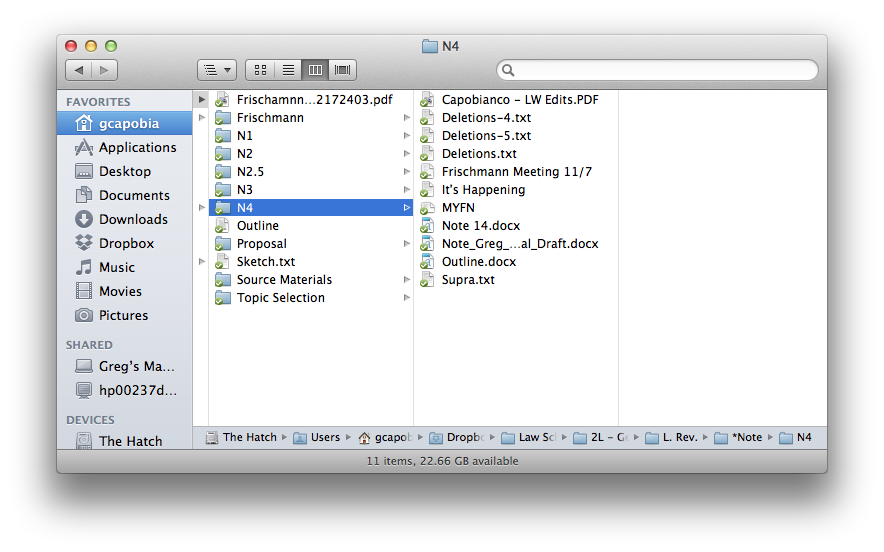Open Documents in the sidebar

pos(125,196)
